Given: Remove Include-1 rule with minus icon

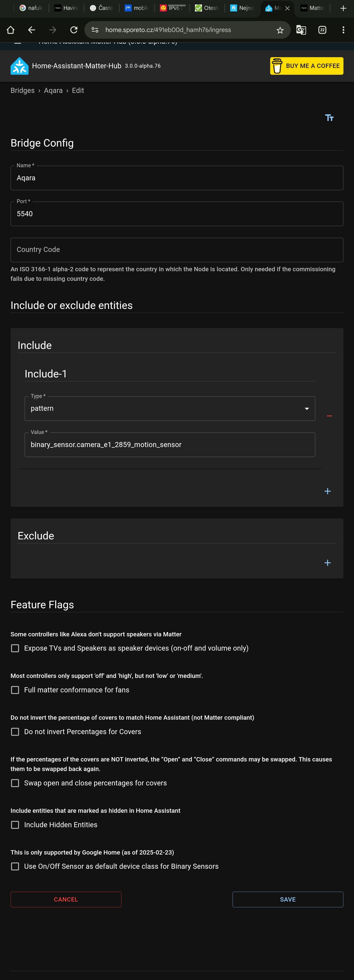Looking at the screenshot, I should pyautogui.click(x=329, y=416).
